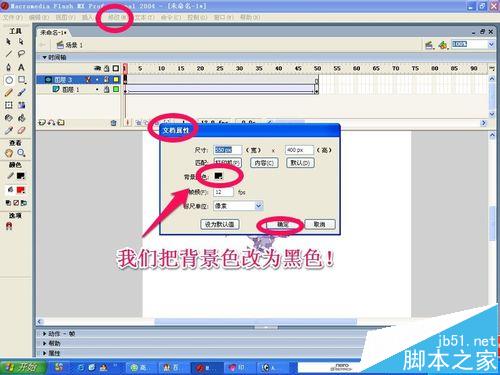Open the 视图 menu
Viewport: 500px width, 375px height.
(65, 17)
